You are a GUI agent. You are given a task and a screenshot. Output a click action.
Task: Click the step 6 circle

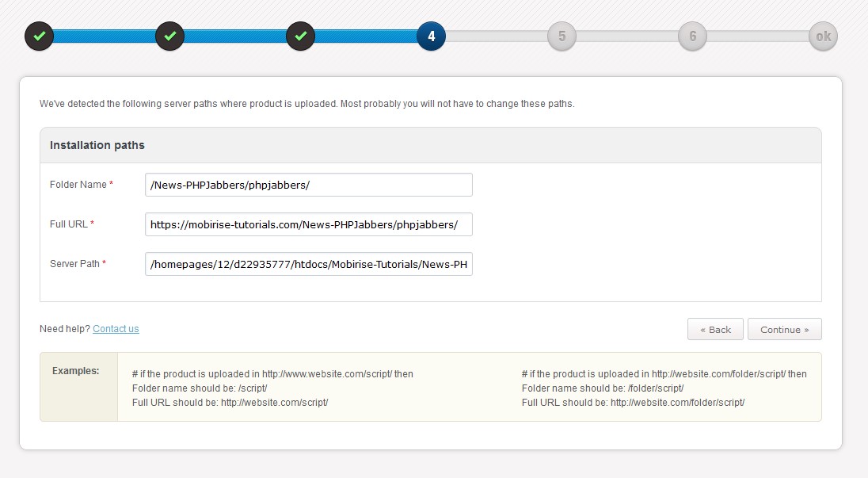click(691, 36)
